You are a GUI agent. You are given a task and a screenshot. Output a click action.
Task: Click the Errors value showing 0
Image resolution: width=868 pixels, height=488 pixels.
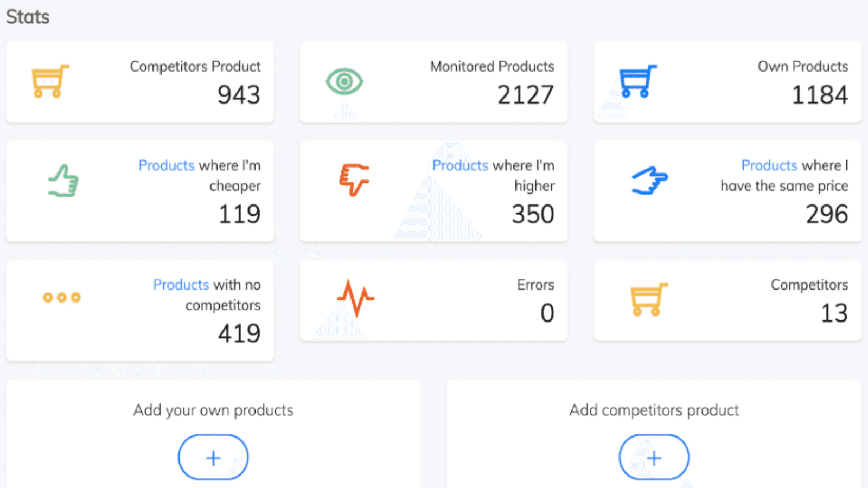548,313
